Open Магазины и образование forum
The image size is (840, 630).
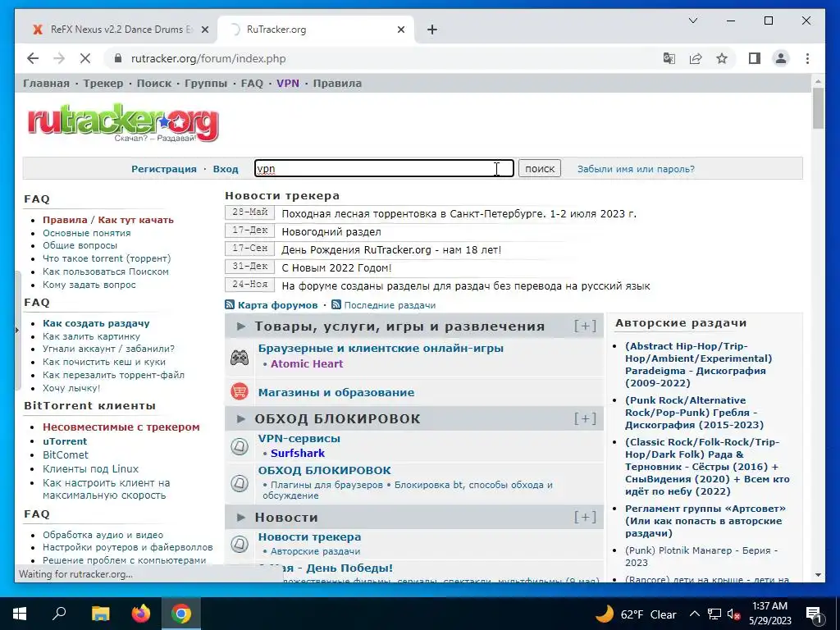tap(336, 392)
